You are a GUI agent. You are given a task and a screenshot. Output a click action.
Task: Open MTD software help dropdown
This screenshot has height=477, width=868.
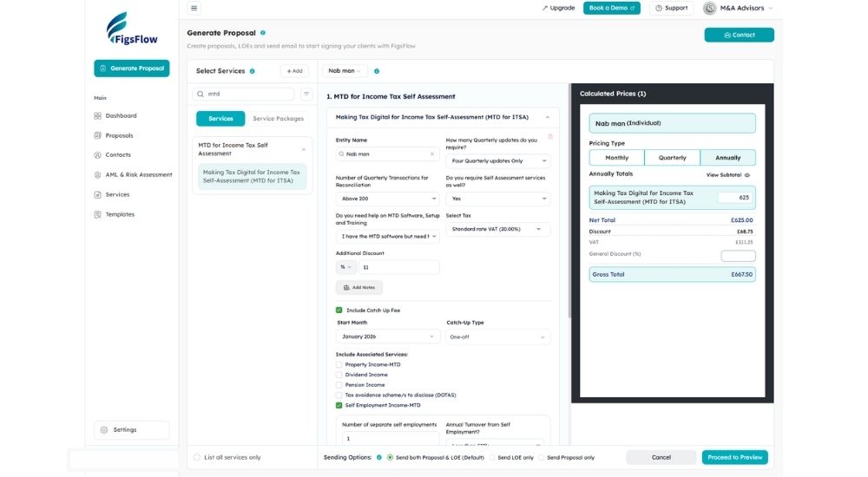[387, 236]
